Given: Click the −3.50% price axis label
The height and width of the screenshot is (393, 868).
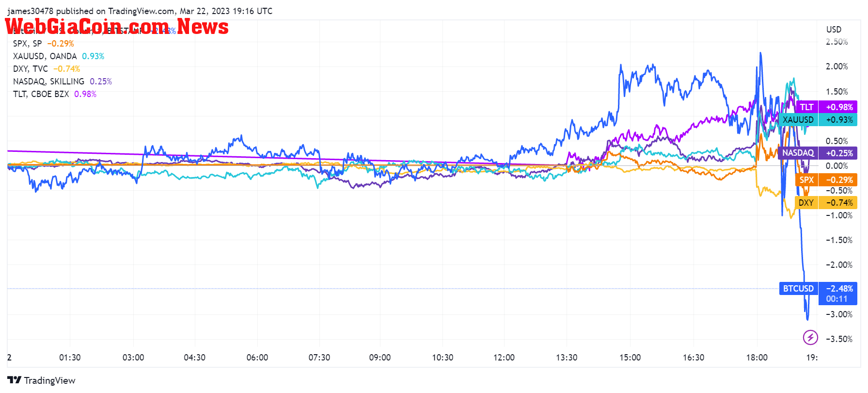Looking at the screenshot, I should point(839,339).
